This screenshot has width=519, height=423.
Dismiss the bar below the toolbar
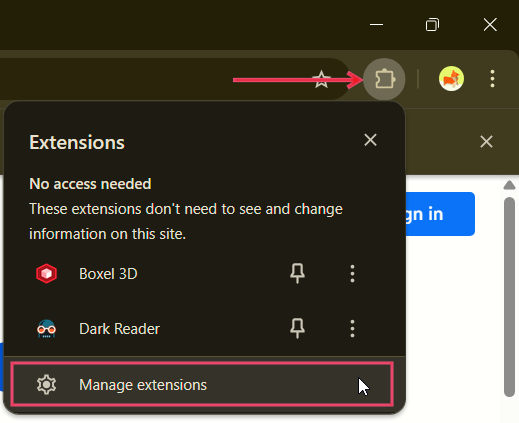click(x=486, y=142)
